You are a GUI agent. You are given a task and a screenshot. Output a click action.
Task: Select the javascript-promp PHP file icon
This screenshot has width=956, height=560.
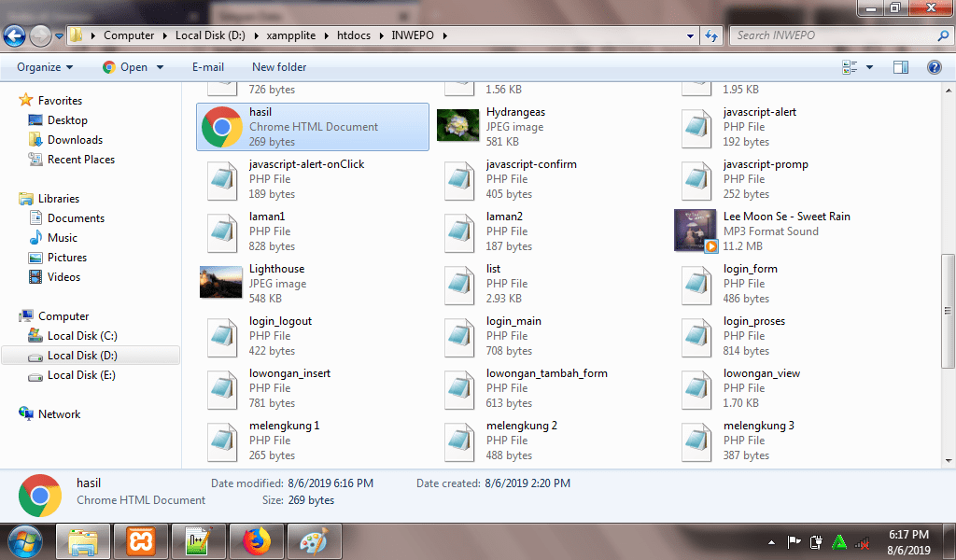pyautogui.click(x=696, y=180)
